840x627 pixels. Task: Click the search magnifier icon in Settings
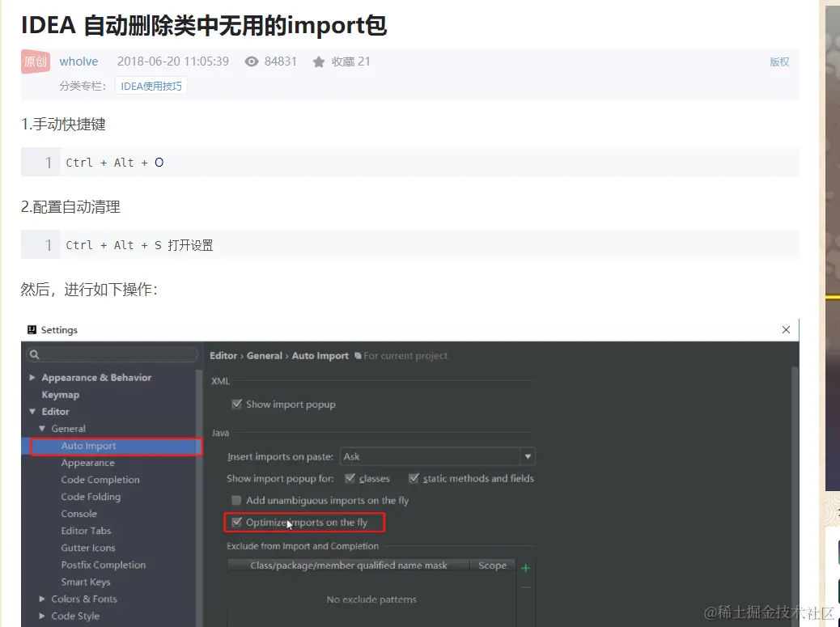point(34,354)
